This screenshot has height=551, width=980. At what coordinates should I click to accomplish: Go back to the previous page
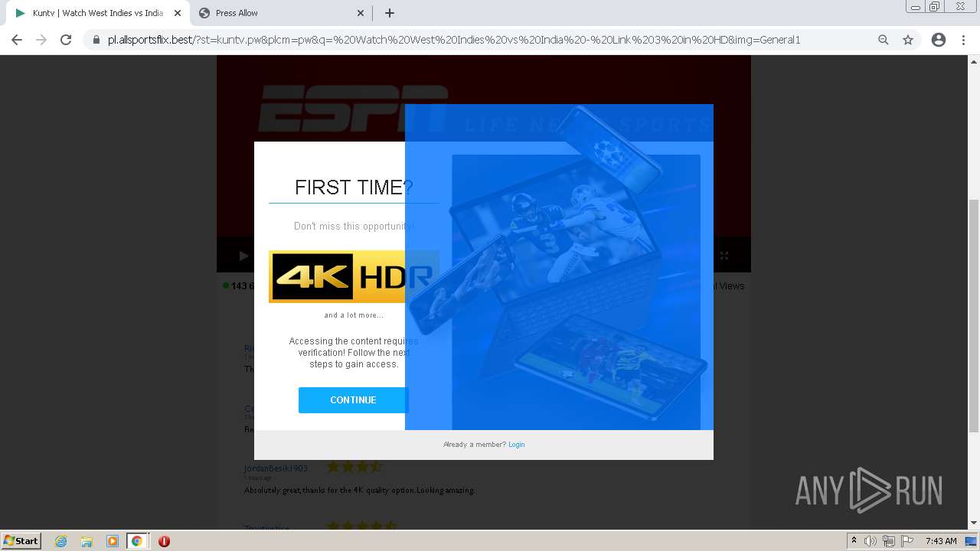click(17, 40)
